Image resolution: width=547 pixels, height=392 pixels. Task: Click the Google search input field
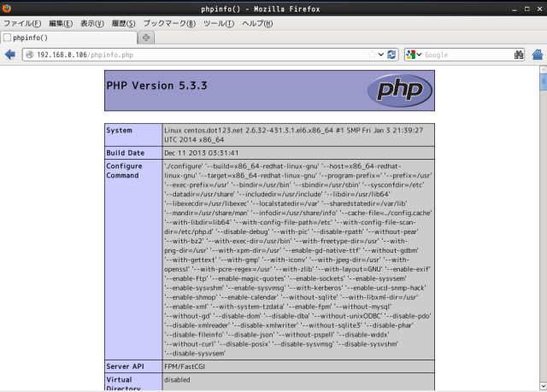[468, 55]
